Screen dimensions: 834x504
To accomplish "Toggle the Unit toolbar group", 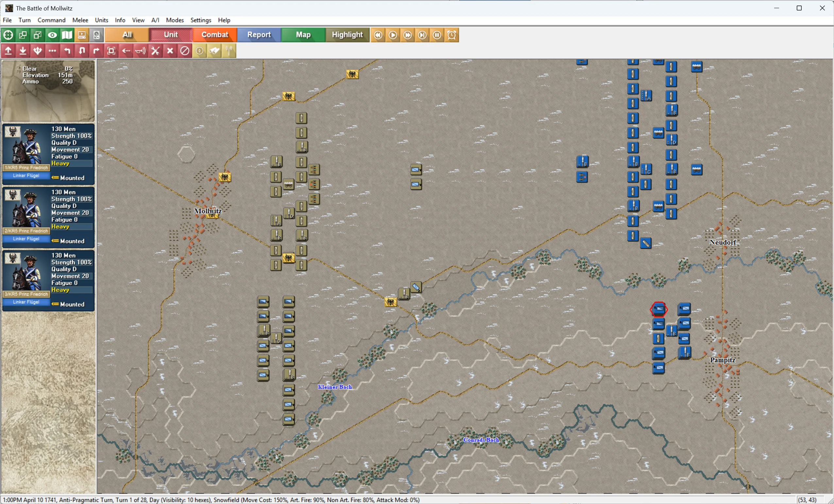I will [171, 35].
